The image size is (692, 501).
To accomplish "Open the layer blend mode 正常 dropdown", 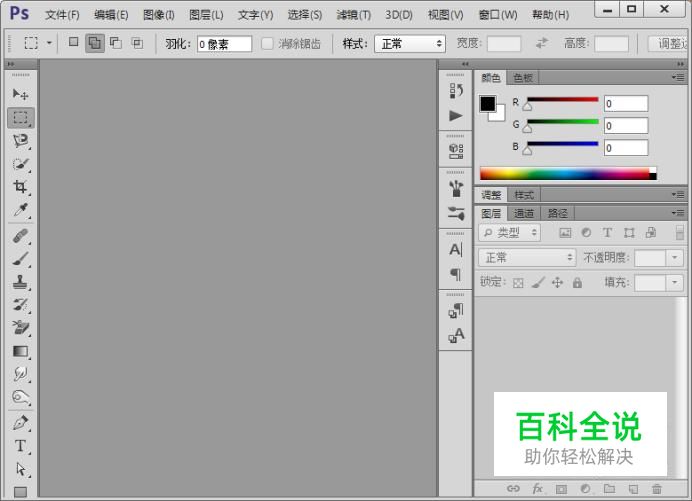I will click(527, 257).
